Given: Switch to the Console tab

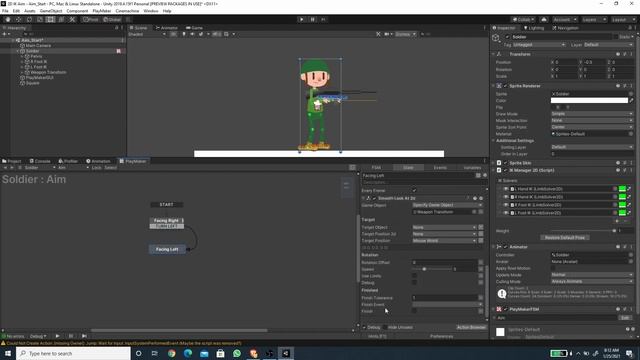Looking at the screenshot, I should coord(40,161).
